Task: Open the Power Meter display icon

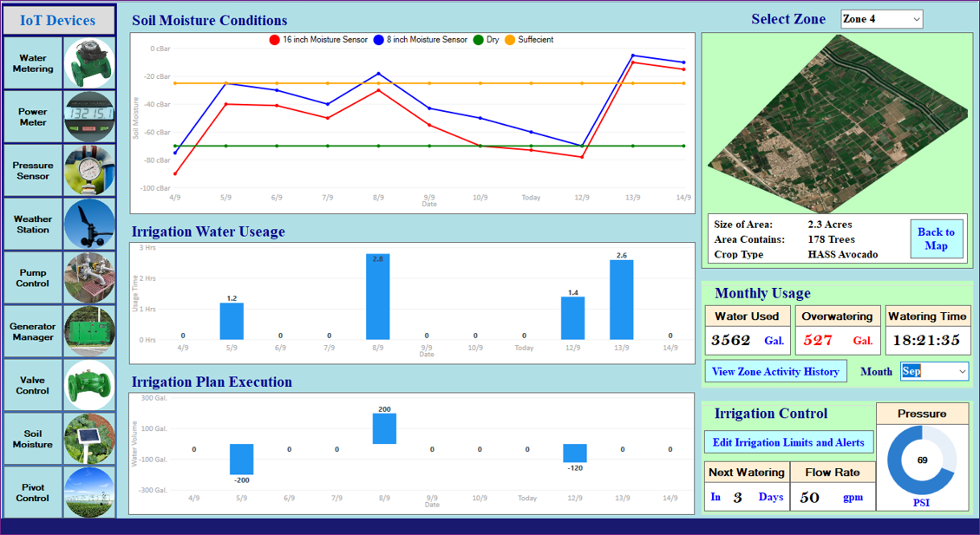Action: coord(89,117)
